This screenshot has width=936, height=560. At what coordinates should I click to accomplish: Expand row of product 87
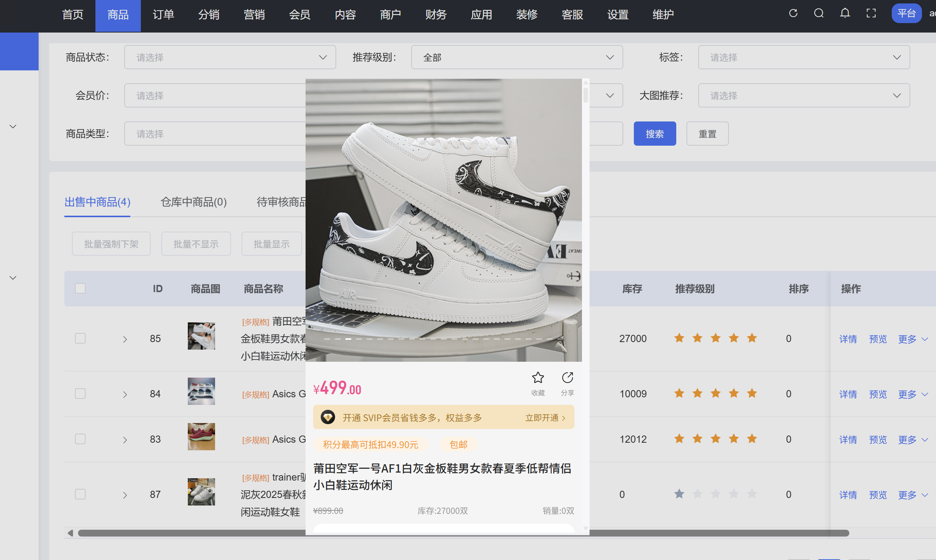point(125,495)
